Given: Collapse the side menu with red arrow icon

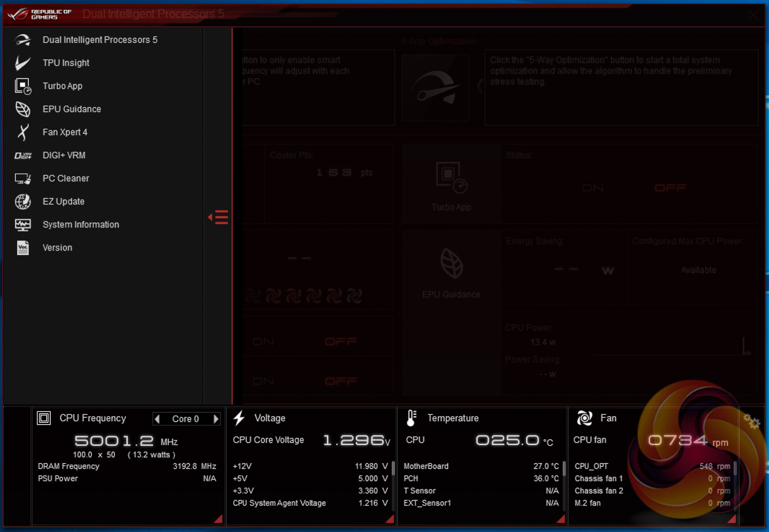Looking at the screenshot, I should pyautogui.click(x=218, y=217).
